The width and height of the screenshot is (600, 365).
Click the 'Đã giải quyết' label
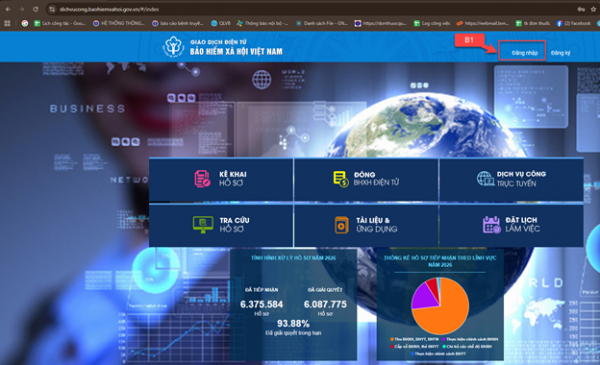(x=325, y=290)
